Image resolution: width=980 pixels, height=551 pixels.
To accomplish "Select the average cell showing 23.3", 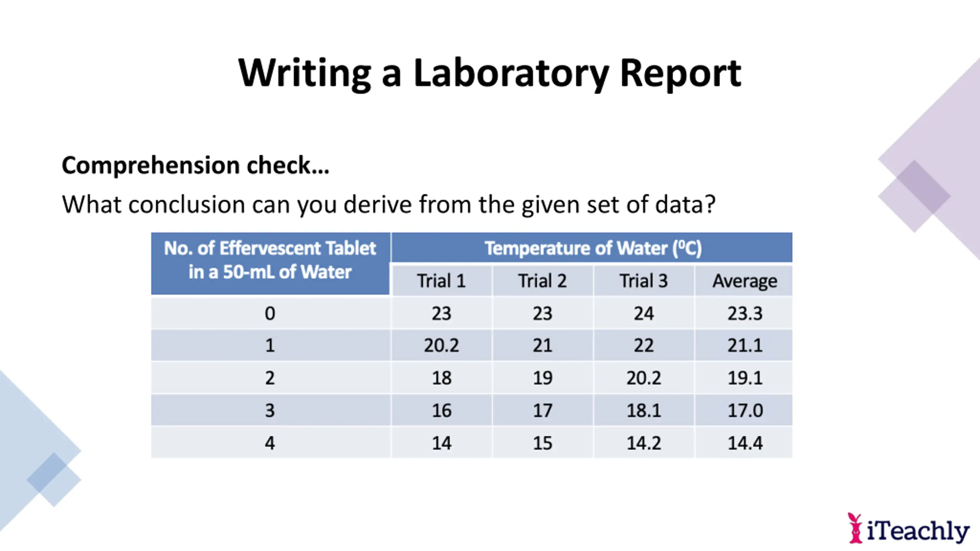I will [745, 313].
